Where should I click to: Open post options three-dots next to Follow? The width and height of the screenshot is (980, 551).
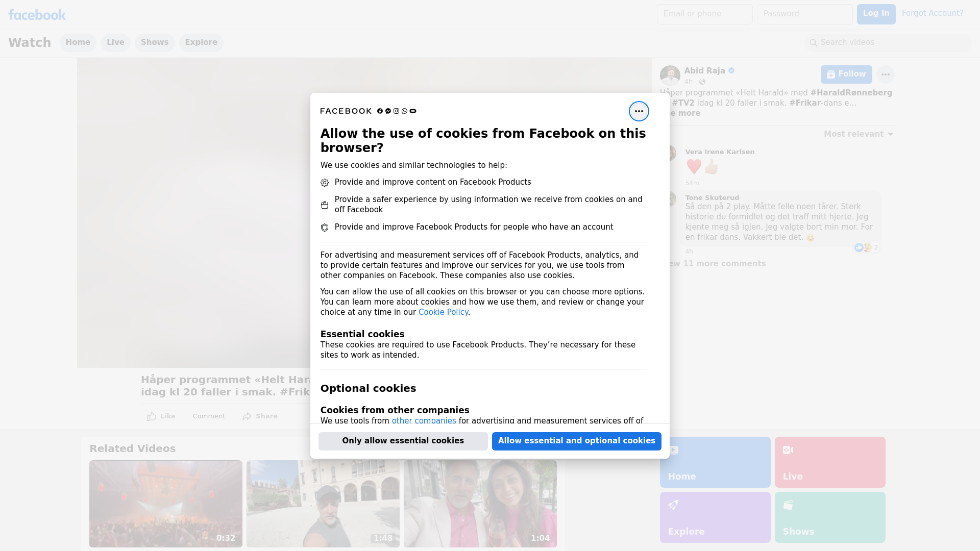coord(885,74)
